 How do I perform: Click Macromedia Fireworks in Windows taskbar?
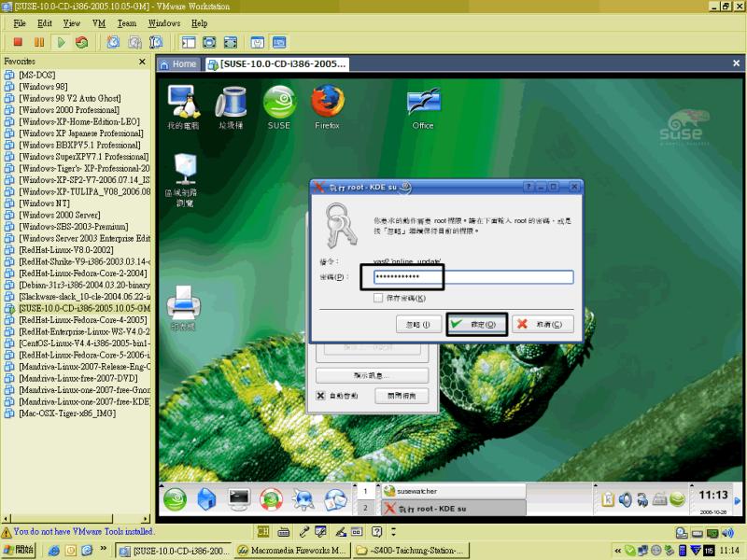(292, 551)
